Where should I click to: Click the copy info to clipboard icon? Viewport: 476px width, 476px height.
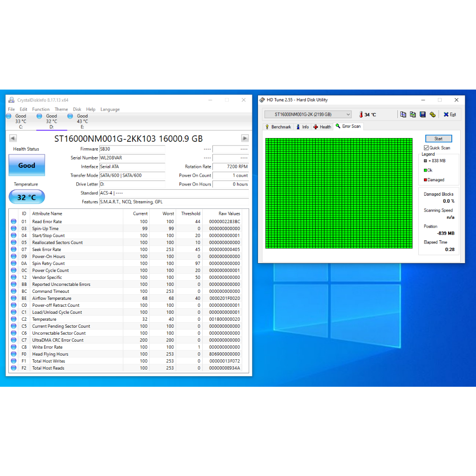pos(403,114)
